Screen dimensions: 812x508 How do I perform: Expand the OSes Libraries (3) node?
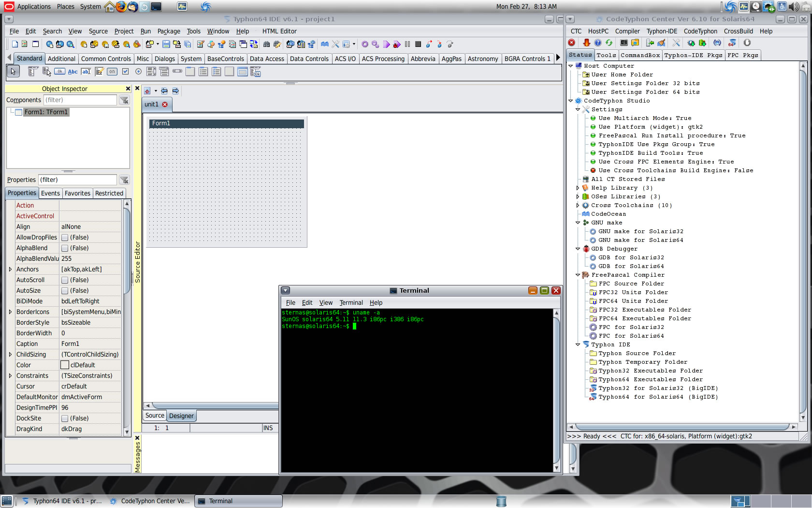pos(578,196)
